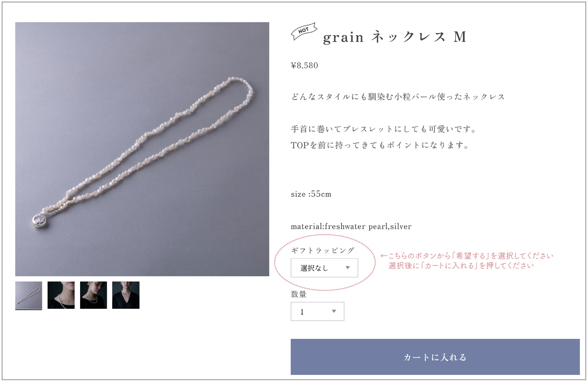Click the 数量 label
Viewport: 588px width, 382px height.
pyautogui.click(x=299, y=294)
